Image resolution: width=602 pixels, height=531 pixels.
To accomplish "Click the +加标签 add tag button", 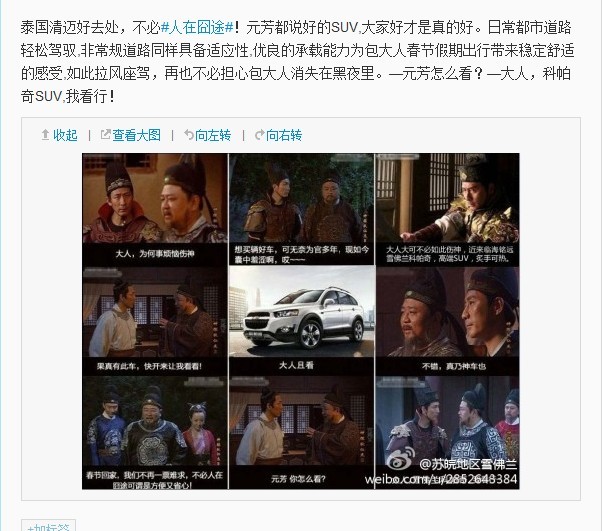I will [x=48, y=526].
